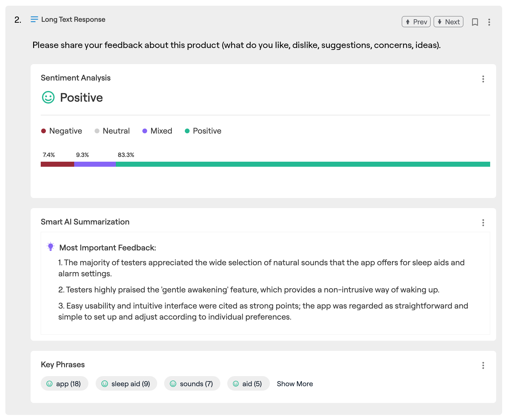The width and height of the screenshot is (505, 420).
Task: Click the Show More key phrases link
Action: tap(295, 384)
